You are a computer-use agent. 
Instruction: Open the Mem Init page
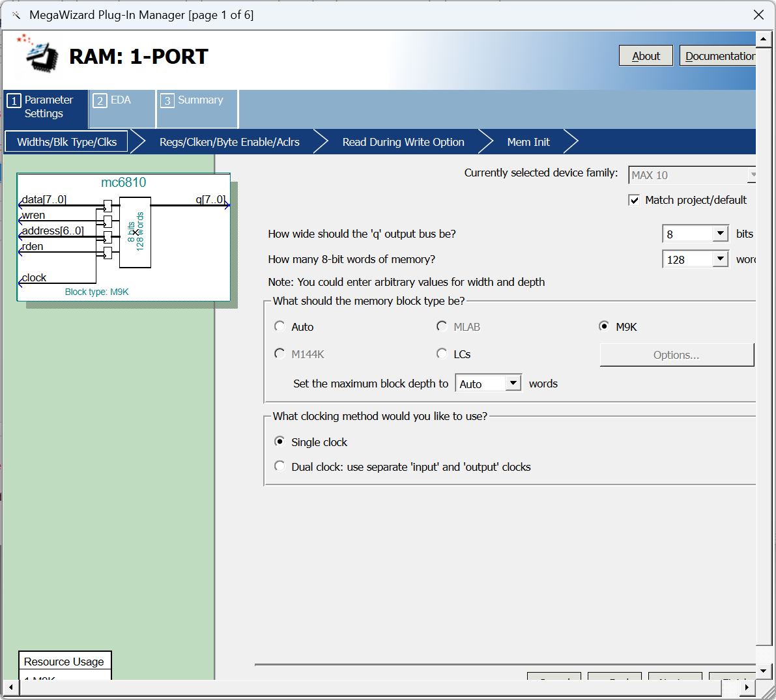click(528, 142)
